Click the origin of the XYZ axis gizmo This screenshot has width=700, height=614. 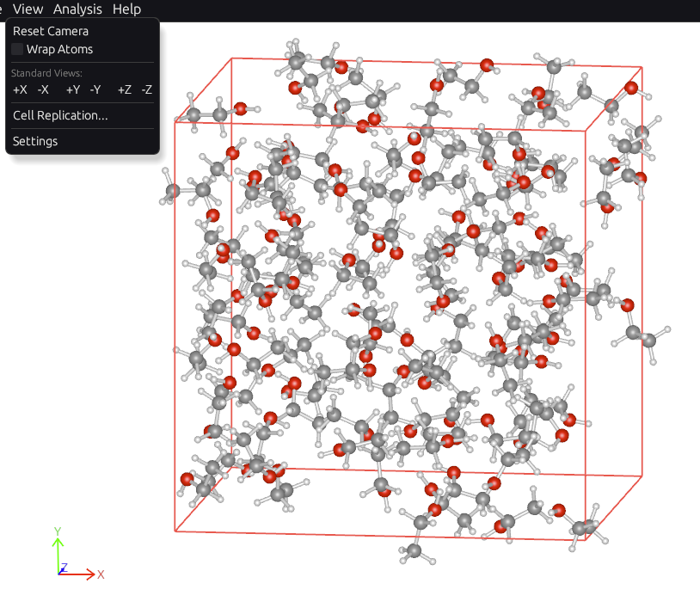tap(58, 573)
